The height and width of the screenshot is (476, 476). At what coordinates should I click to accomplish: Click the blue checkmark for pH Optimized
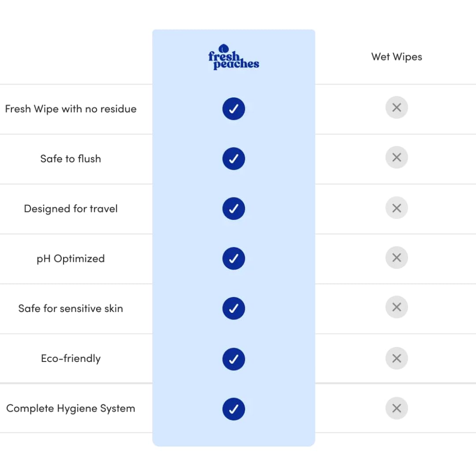[x=234, y=258]
